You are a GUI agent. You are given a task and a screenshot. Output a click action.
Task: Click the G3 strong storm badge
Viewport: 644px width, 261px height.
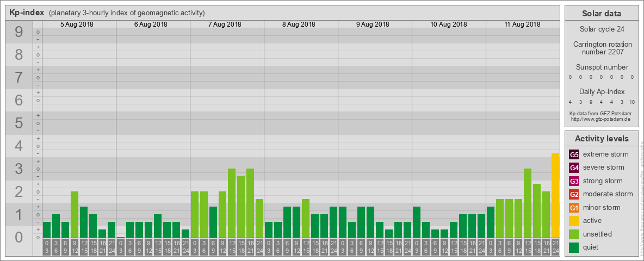click(574, 181)
